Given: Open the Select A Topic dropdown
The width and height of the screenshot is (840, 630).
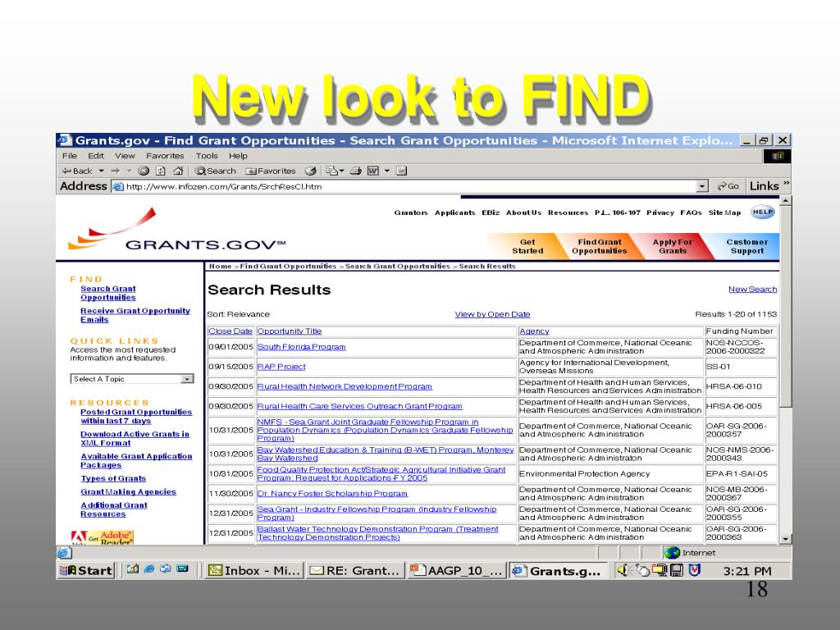Looking at the screenshot, I should (132, 379).
